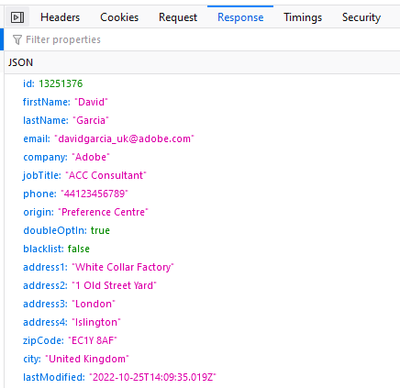Open the Request tab
The image size is (400, 388).
click(x=178, y=17)
